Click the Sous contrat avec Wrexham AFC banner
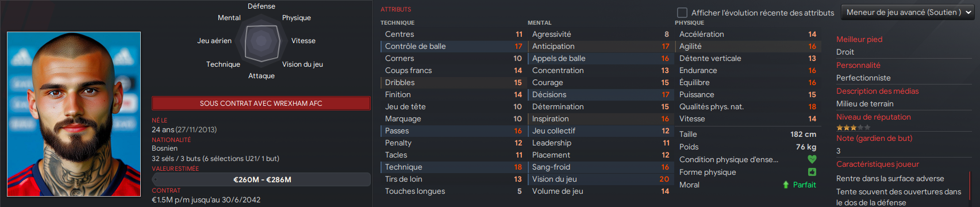The height and width of the screenshot is (207, 980). tap(261, 103)
